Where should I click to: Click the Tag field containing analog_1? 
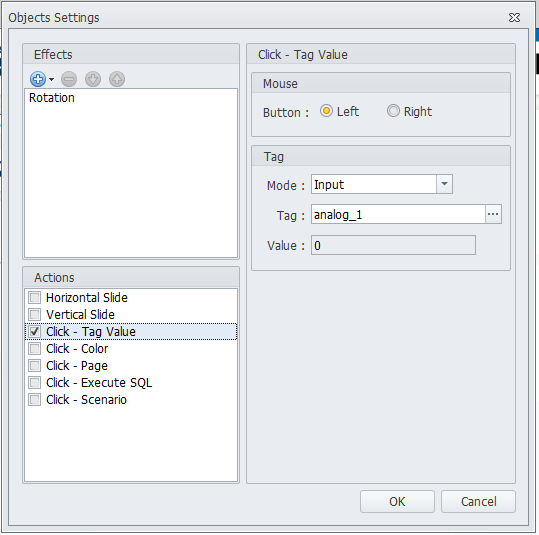click(x=398, y=214)
